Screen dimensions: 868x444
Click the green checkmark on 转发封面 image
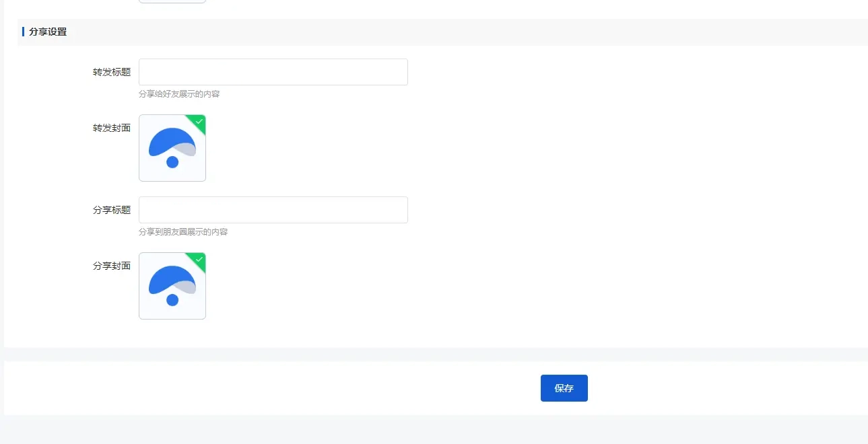pos(199,121)
